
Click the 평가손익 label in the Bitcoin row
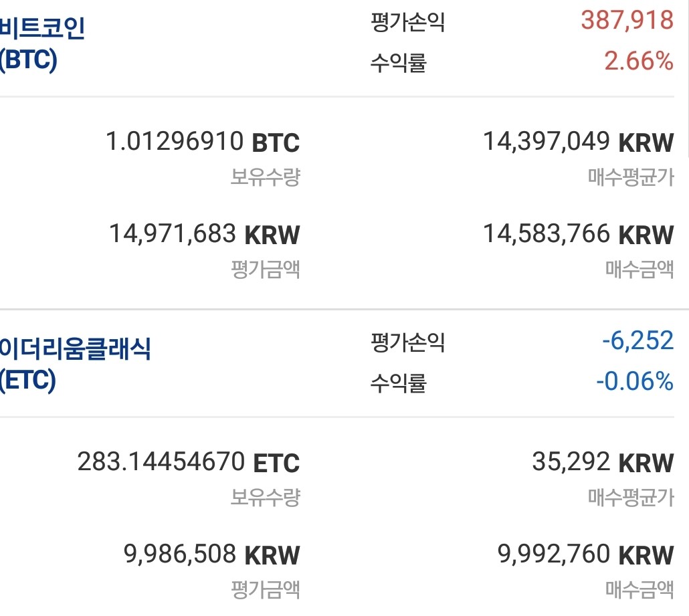point(407,23)
